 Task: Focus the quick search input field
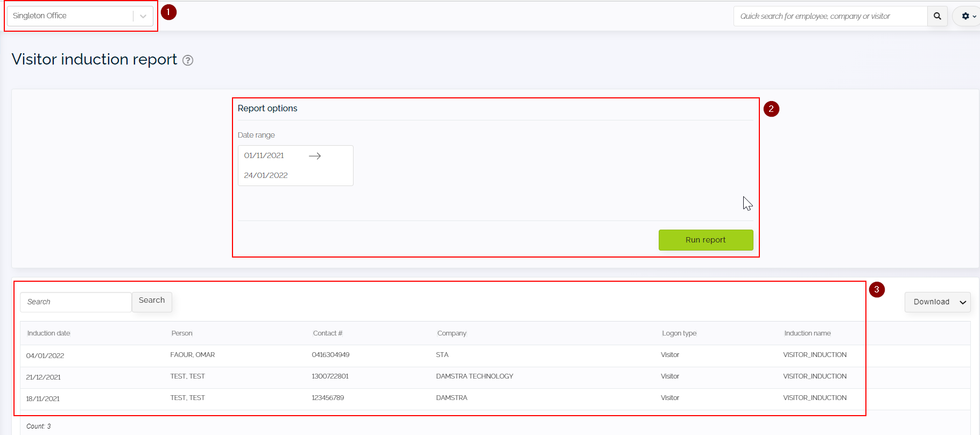coord(830,16)
